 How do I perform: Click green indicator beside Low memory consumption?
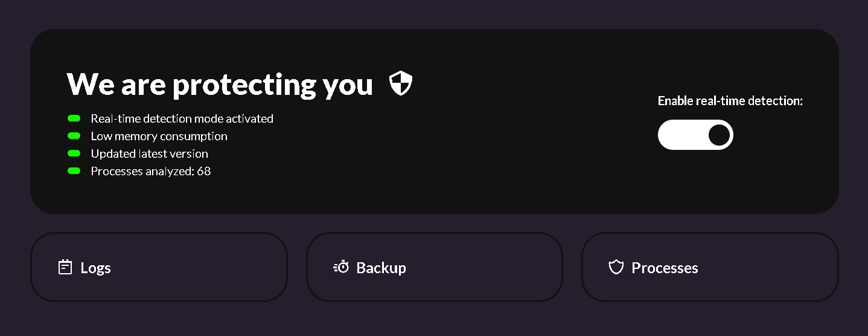coord(74,136)
